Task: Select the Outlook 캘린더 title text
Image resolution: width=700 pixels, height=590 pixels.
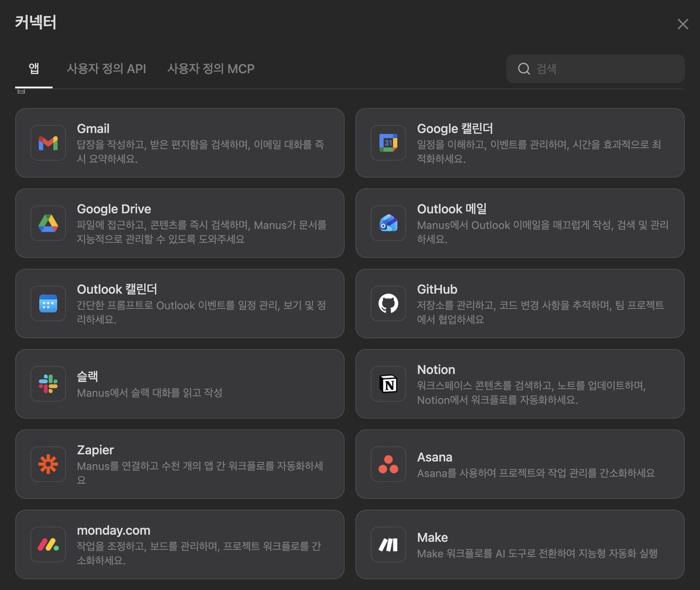Action: point(117,290)
